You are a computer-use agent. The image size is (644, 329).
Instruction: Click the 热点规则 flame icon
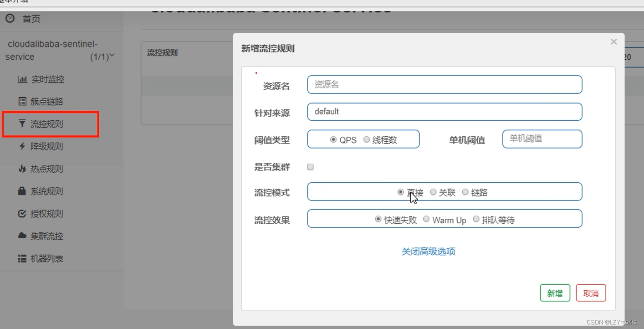(x=22, y=169)
